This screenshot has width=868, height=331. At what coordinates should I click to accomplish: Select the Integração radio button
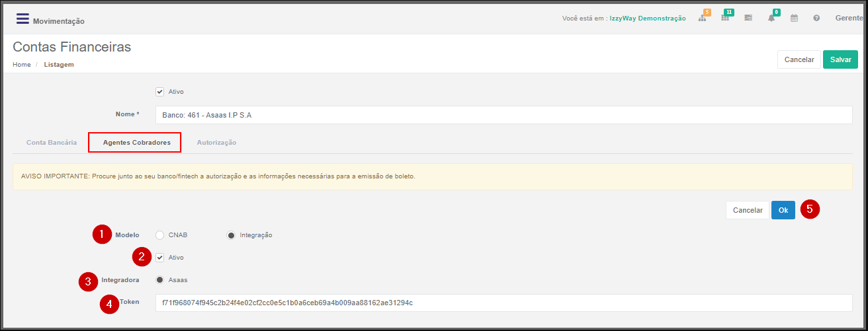(231, 235)
